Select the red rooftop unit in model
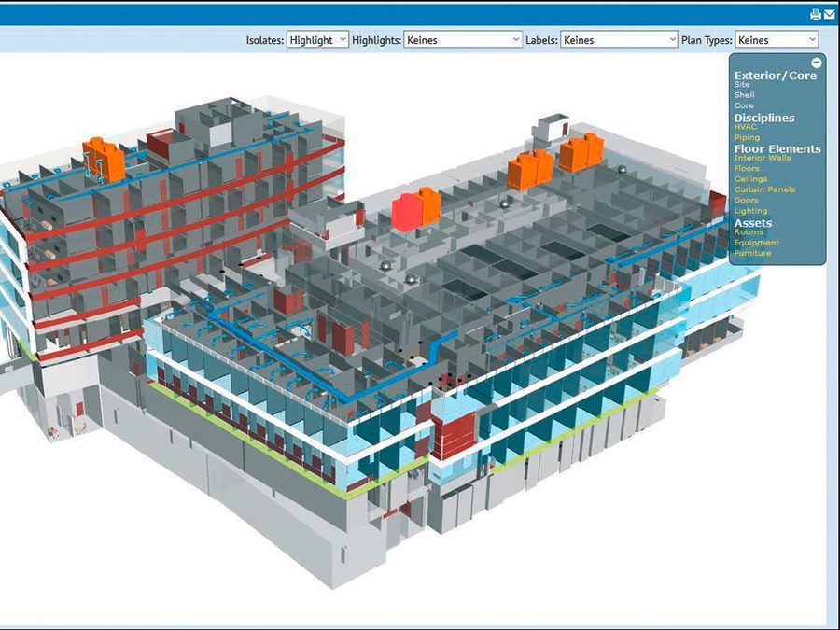This screenshot has width=840, height=630. (x=406, y=212)
